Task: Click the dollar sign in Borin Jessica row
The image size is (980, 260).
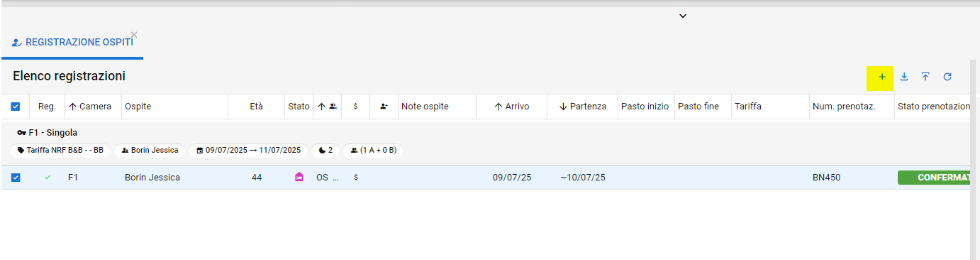Action: coord(355,178)
